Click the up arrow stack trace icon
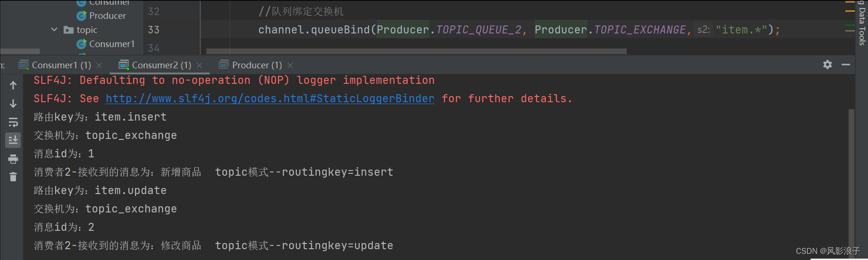This screenshot has width=868, height=260. pyautogui.click(x=13, y=85)
